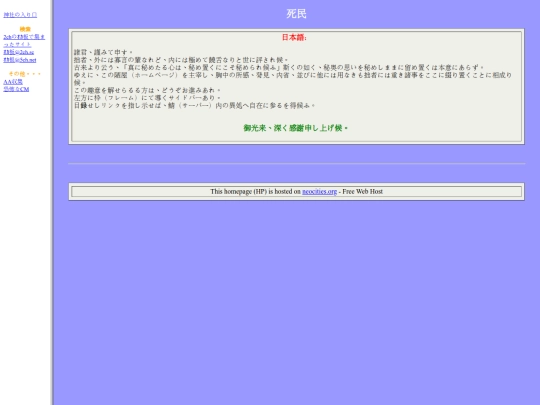Click the line beginning この趣意を

(x=147, y=90)
